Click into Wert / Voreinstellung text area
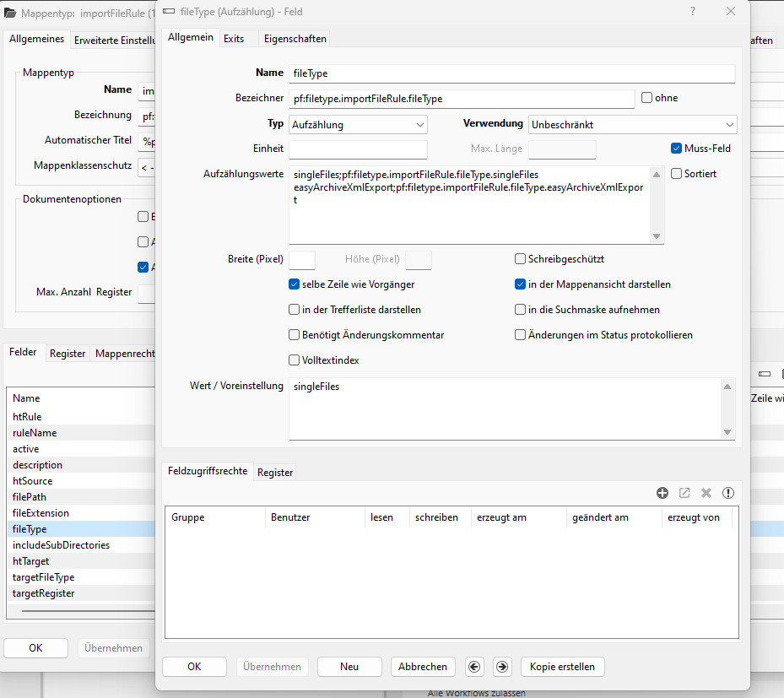This screenshot has height=698, width=784. [x=505, y=409]
